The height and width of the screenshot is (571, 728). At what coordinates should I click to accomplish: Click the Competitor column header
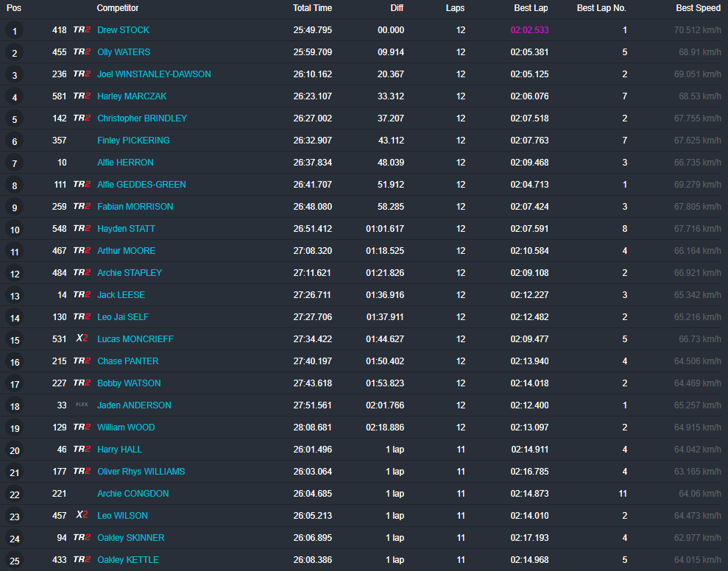(118, 8)
